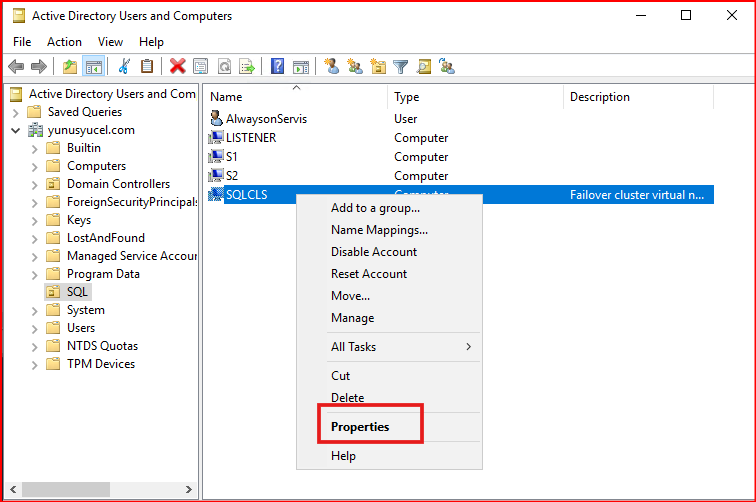Choose Properties from the context menu

click(360, 426)
